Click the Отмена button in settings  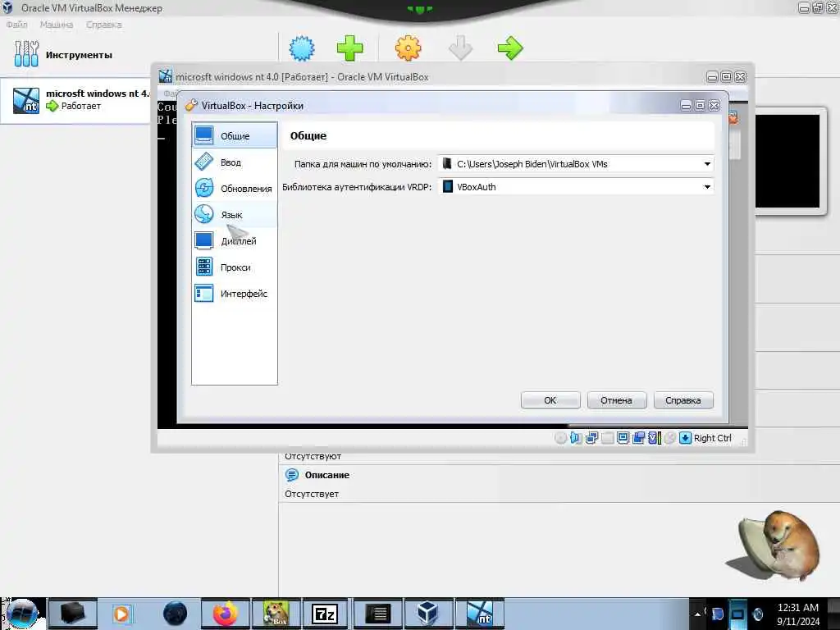click(617, 400)
